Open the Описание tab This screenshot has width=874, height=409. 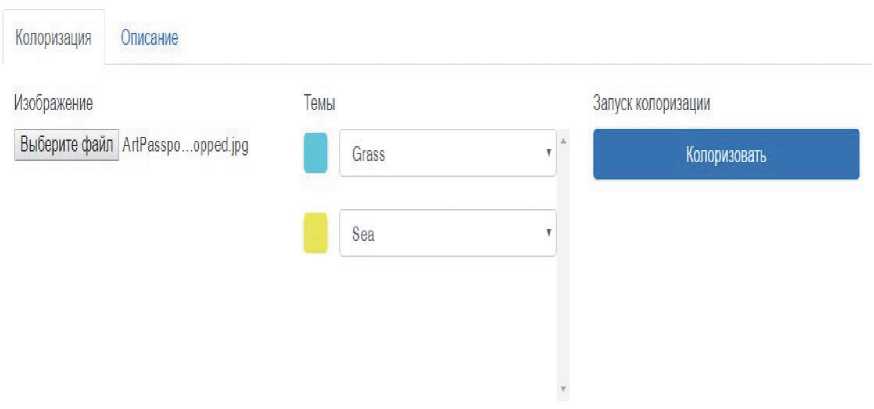[x=149, y=38]
